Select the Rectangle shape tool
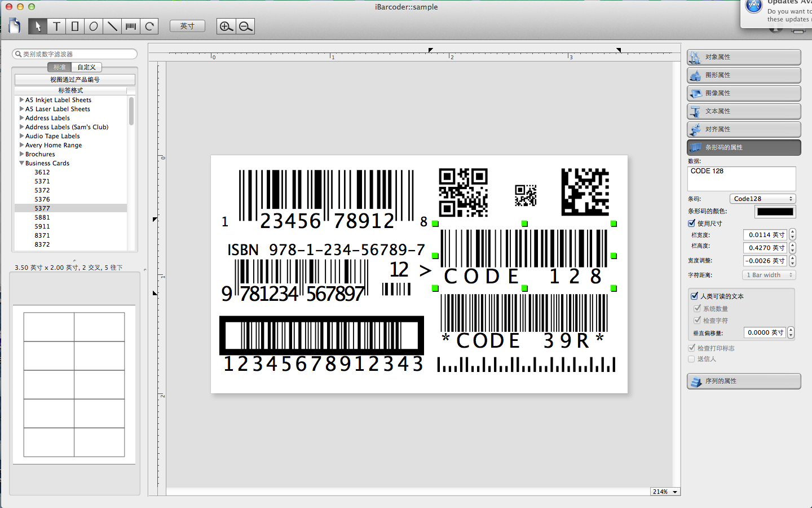This screenshot has height=508, width=812. click(x=75, y=27)
